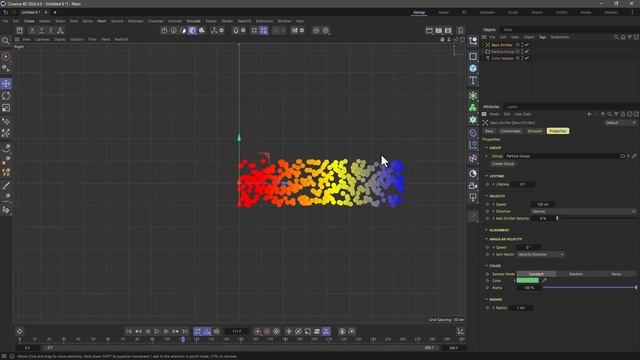Click the paint brush tool in left toolbar
The image size is (640, 360).
(x=6, y=186)
